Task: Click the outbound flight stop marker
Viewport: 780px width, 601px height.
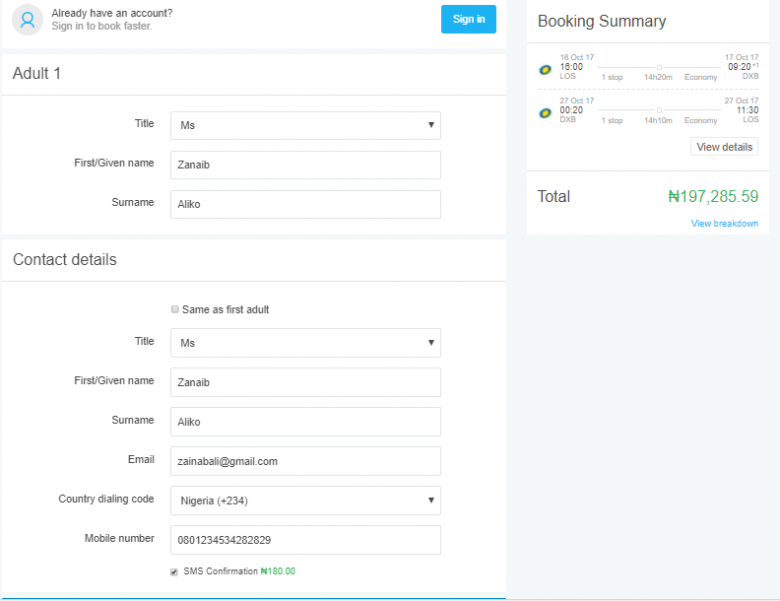Action: click(659, 67)
